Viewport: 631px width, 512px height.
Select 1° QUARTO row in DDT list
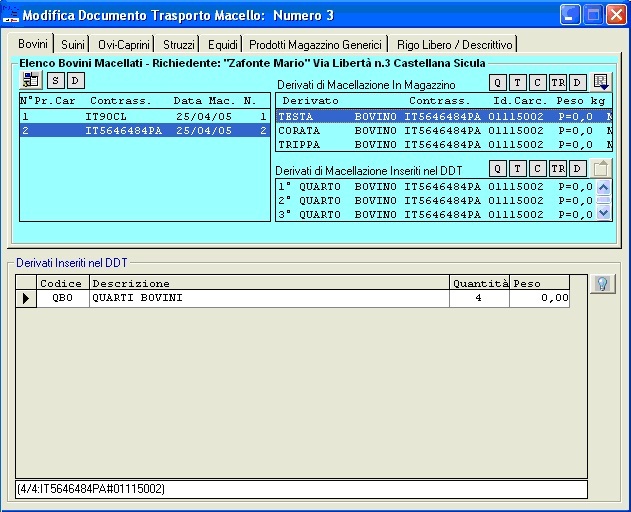pos(435,186)
